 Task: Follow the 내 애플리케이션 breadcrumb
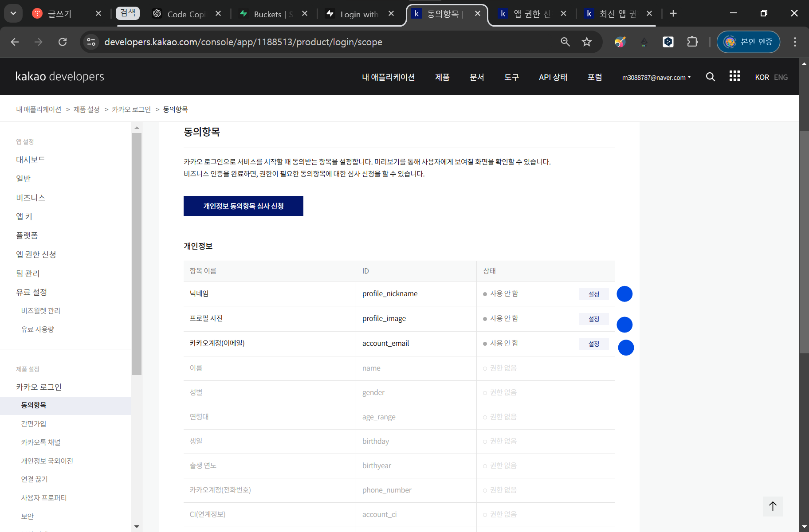tap(39, 110)
